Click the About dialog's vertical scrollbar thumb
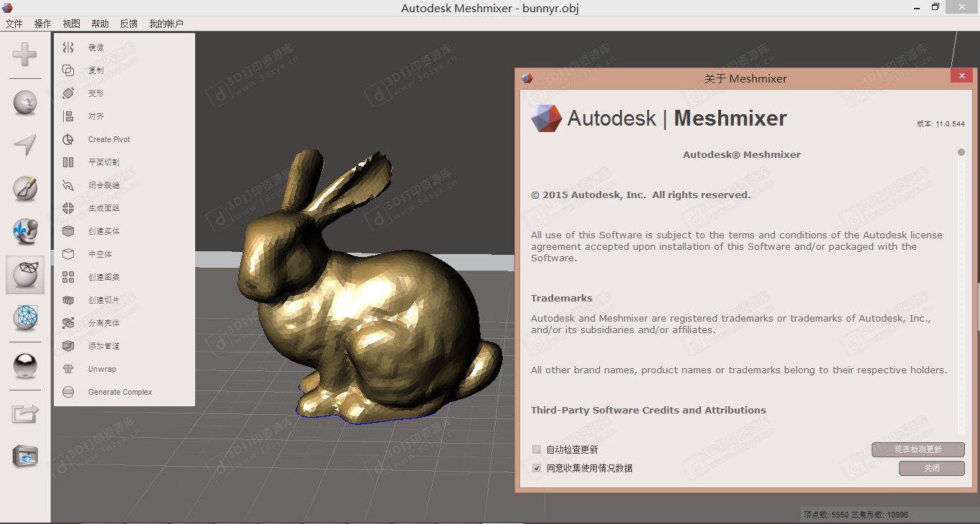 961,152
